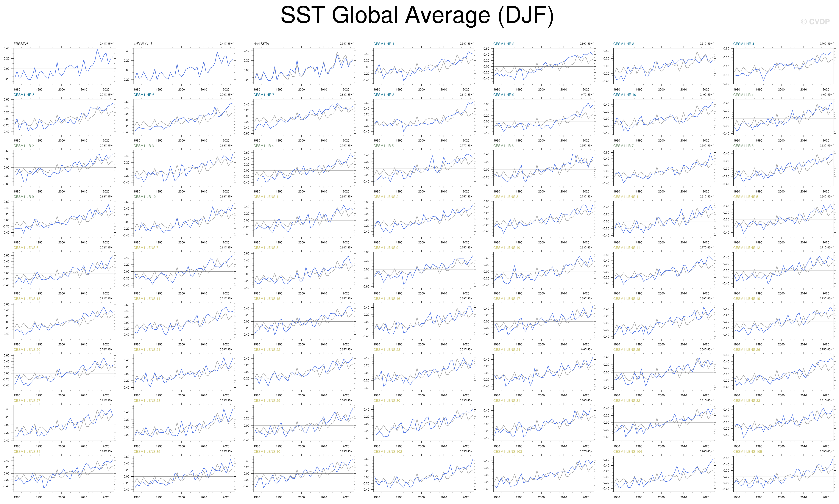This screenshot has width=839, height=504.
Task: Click the CESM1-HR 4 title text
Action: tap(743, 44)
